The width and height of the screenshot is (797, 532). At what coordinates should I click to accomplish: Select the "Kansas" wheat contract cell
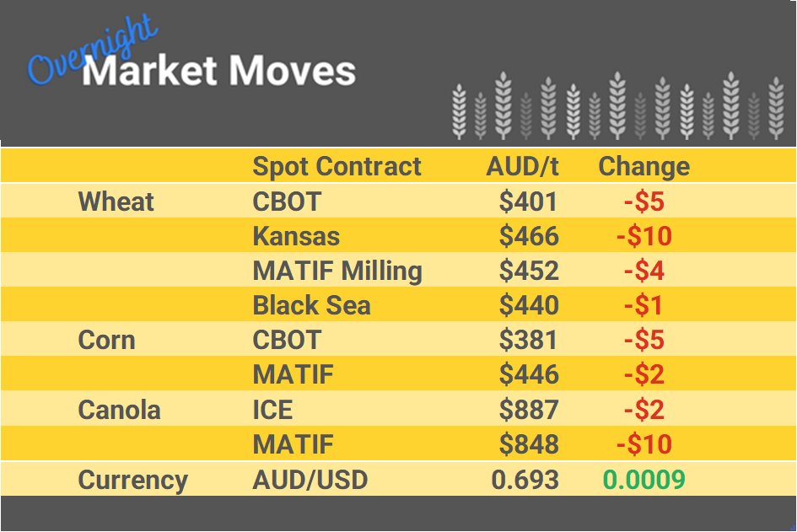(x=296, y=236)
